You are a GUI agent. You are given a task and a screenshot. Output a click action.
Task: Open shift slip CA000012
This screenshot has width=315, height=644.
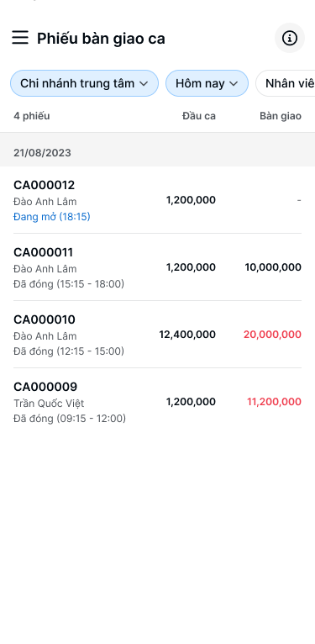158,200
